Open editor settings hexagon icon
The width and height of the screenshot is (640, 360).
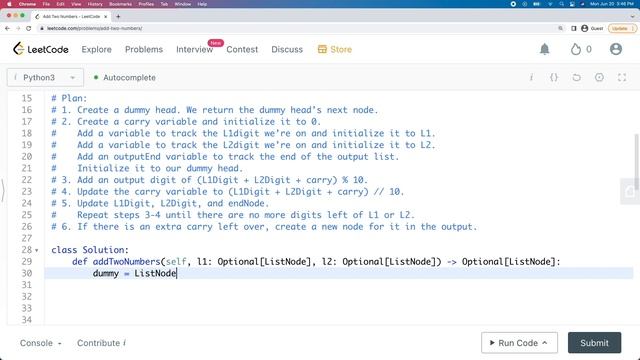599,78
